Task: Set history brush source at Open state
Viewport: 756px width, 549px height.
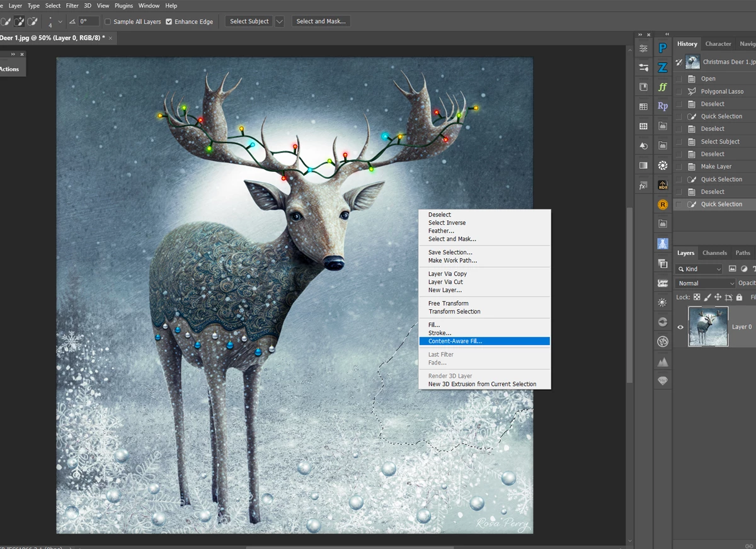Action: (x=679, y=79)
